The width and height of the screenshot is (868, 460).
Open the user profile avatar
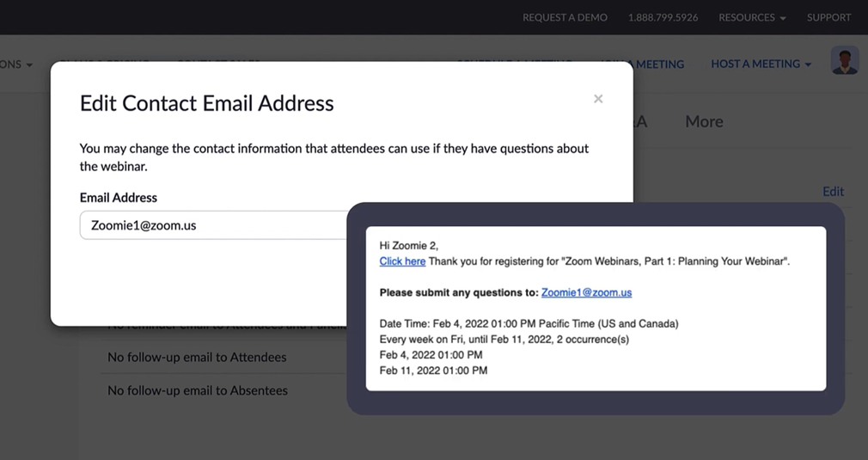tap(845, 61)
